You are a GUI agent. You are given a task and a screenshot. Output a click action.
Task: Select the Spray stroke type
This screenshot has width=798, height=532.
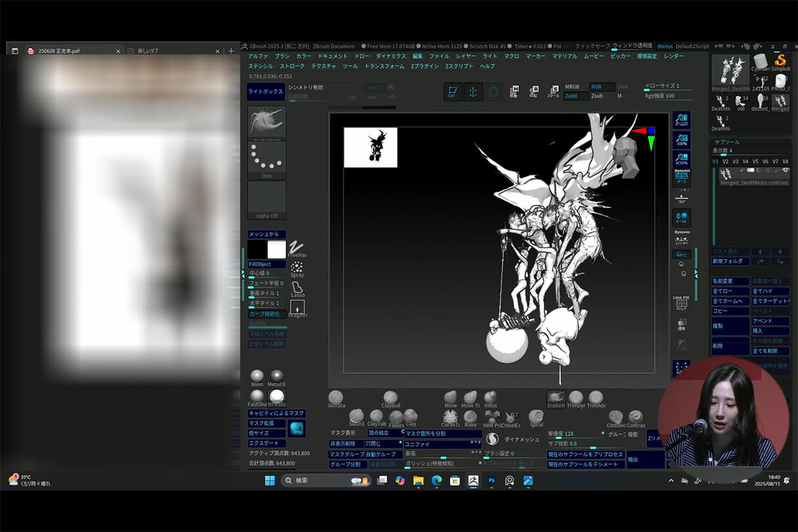click(297, 268)
